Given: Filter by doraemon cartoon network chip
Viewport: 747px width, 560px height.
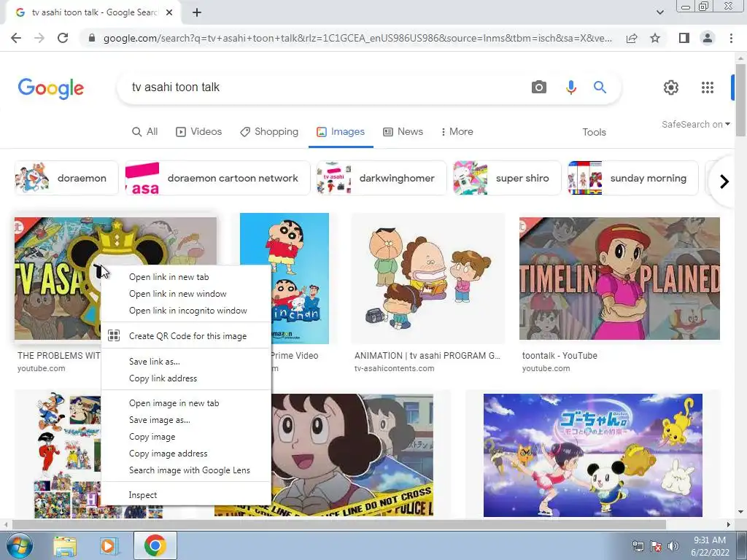Looking at the screenshot, I should (x=217, y=178).
